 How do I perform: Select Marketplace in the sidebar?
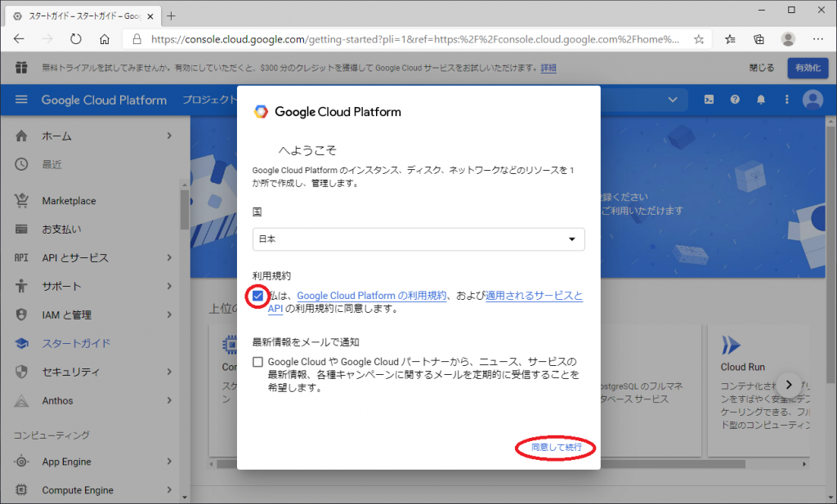(69, 201)
